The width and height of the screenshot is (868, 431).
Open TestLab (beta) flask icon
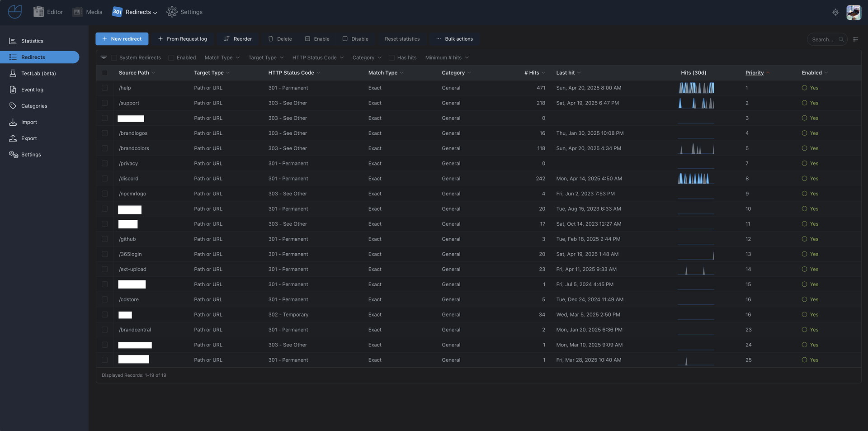click(13, 73)
